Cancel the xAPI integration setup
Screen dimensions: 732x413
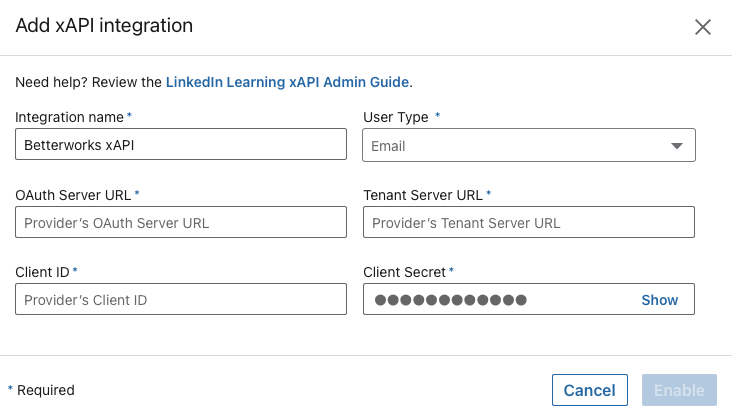590,390
